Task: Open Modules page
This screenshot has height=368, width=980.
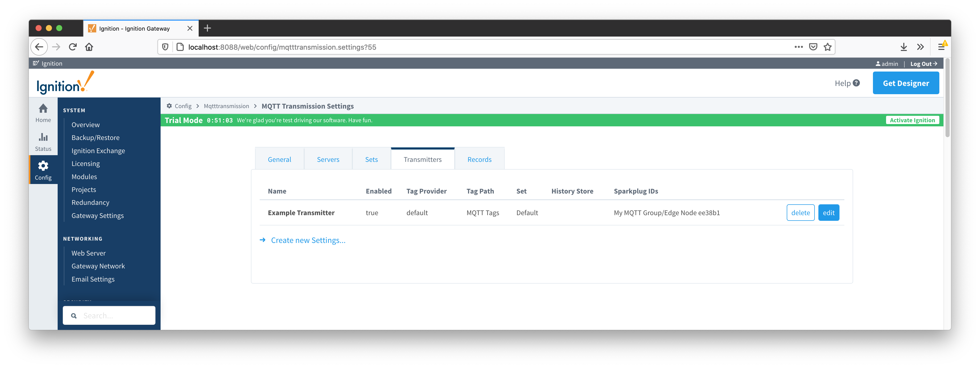Action: [x=84, y=177]
